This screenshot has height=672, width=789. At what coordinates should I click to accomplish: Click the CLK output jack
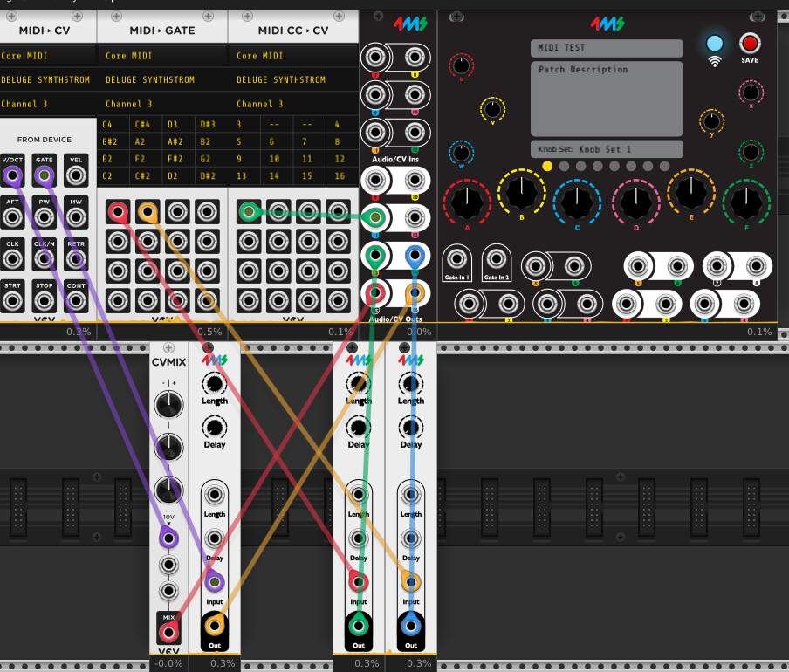(x=12, y=259)
